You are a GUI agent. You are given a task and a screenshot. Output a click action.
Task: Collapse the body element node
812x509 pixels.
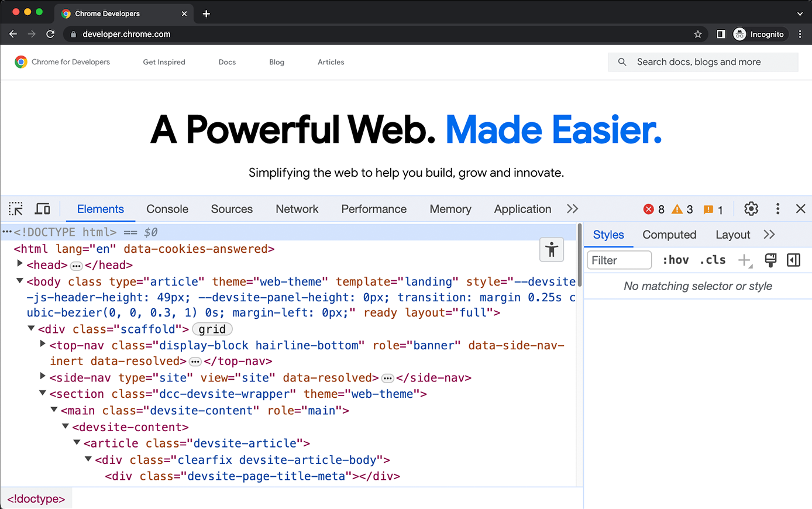click(20, 281)
